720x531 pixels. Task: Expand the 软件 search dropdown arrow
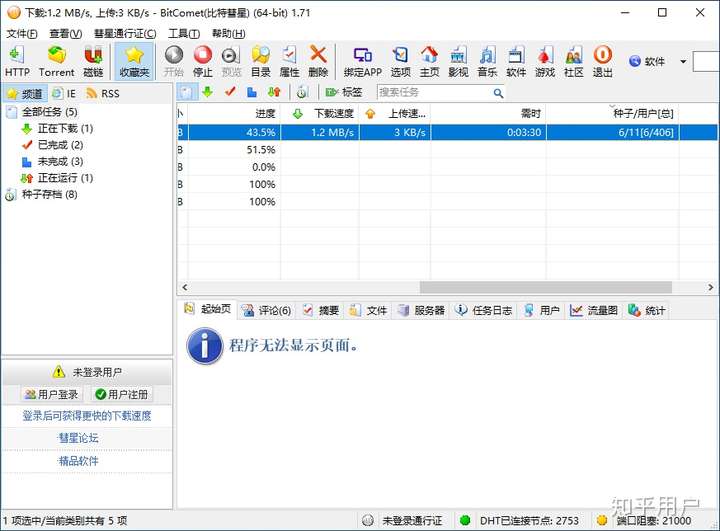[x=683, y=62]
